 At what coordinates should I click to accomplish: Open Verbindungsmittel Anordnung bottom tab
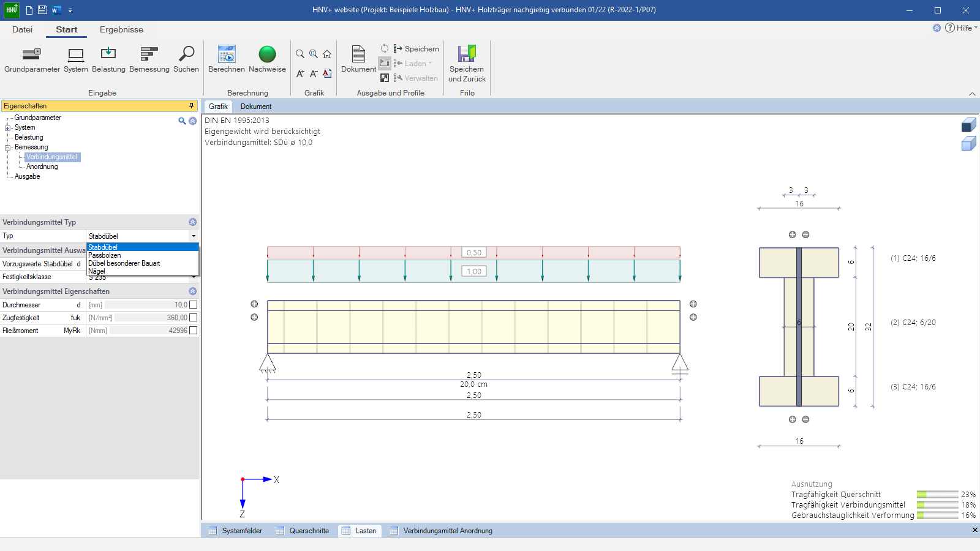point(441,531)
